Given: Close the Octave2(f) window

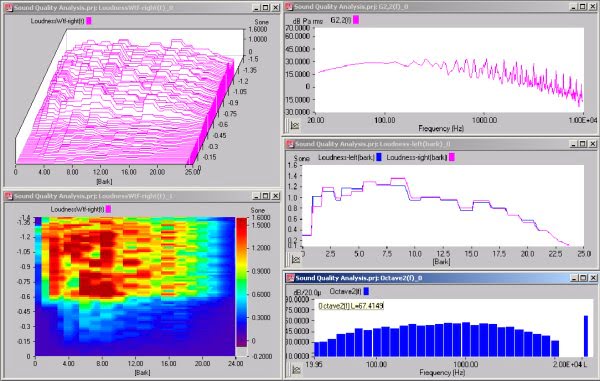Looking at the screenshot, I should point(593,278).
